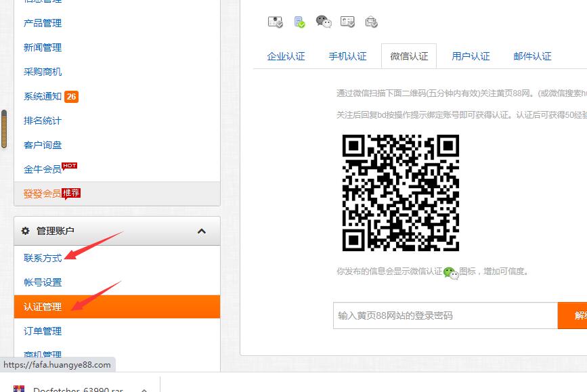Open the download item options arrow
587x392 pixels.
tap(144, 390)
